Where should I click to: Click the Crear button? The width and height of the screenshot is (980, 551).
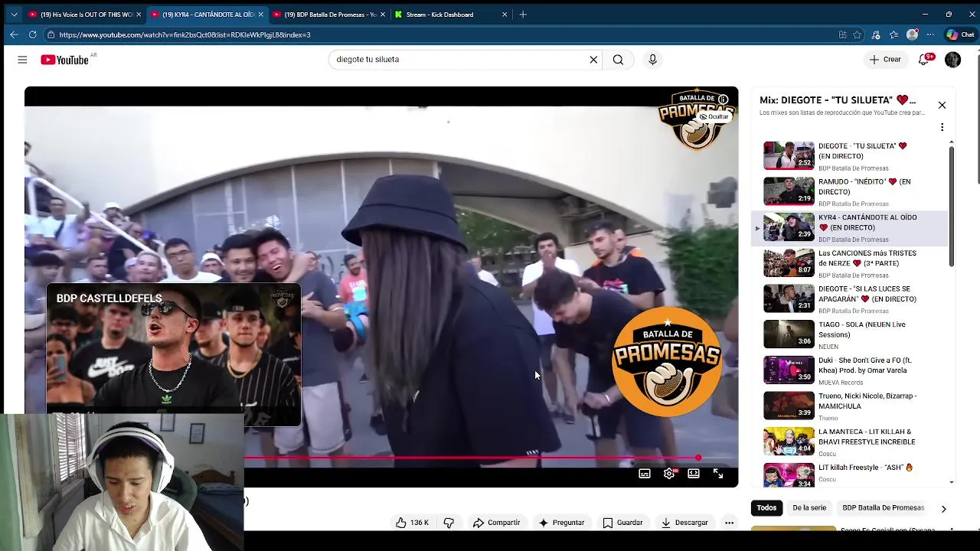(x=885, y=60)
